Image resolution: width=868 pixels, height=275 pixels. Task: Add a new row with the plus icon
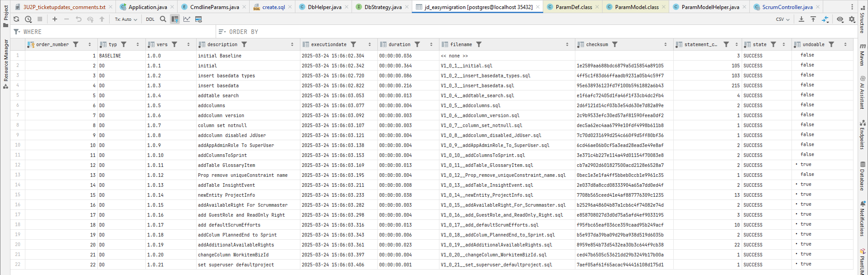click(x=55, y=19)
